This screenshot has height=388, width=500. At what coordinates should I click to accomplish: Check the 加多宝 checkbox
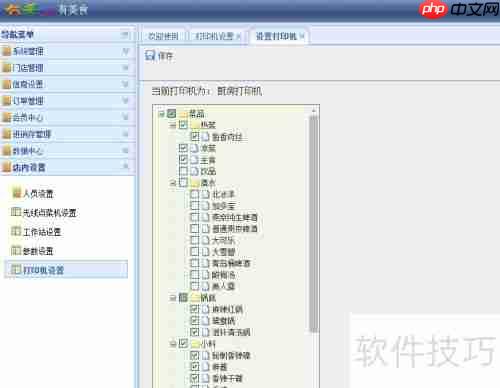click(195, 206)
